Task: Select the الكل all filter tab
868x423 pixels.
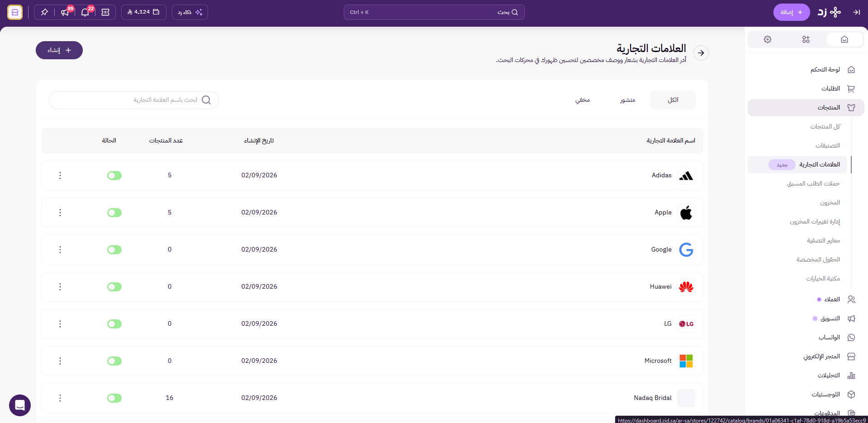Action: pyautogui.click(x=673, y=100)
